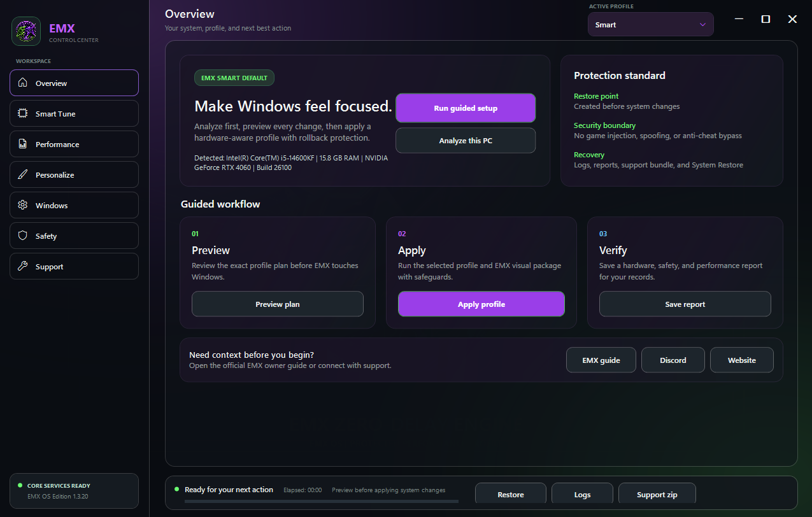Image resolution: width=812 pixels, height=517 pixels.
Task: Start the Run guided setup button
Action: (466, 108)
